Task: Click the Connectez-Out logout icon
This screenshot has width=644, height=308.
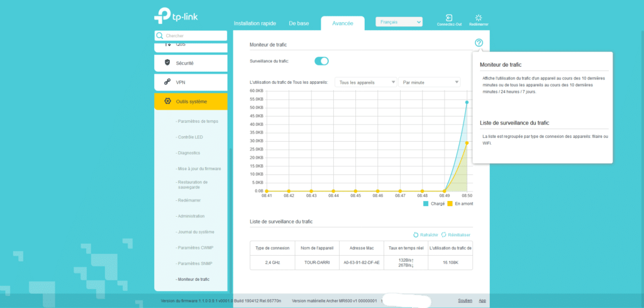Action: click(450, 18)
